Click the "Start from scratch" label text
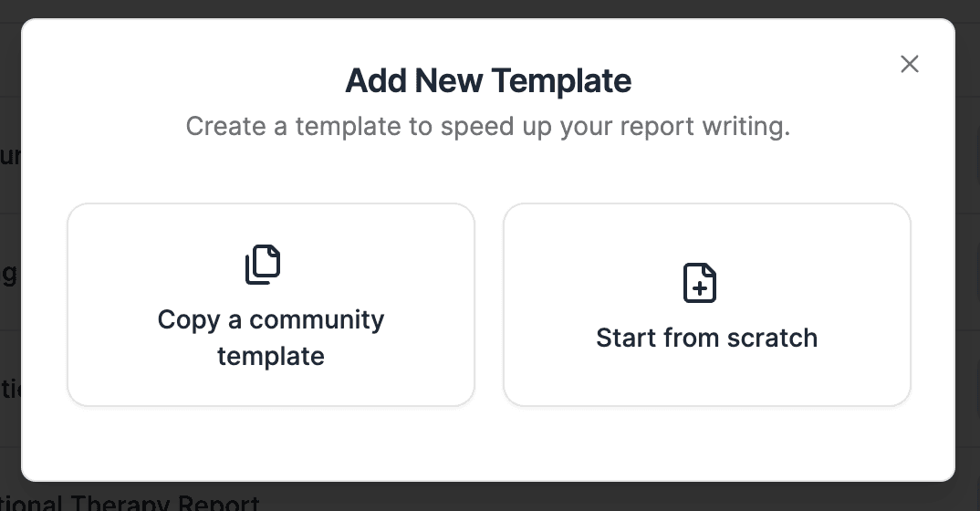980x511 pixels. (x=706, y=338)
